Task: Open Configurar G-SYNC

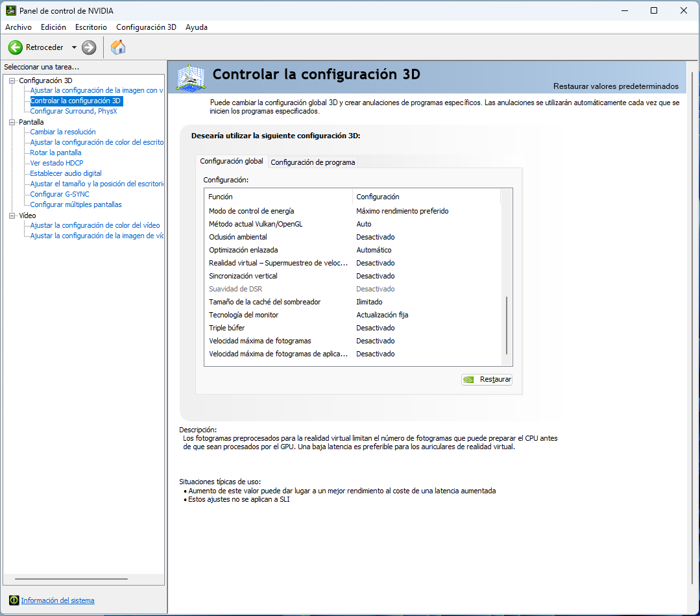Action: [x=60, y=194]
